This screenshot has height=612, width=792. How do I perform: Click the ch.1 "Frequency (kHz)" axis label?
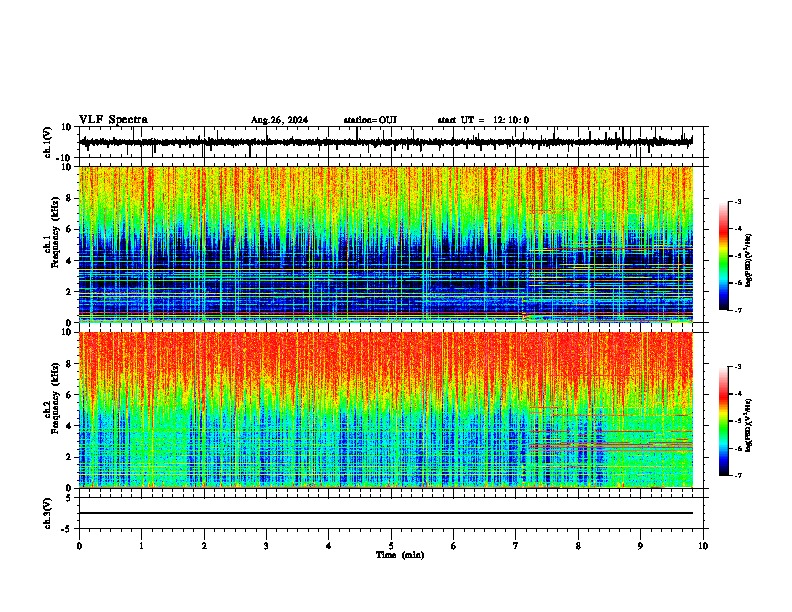55,232
